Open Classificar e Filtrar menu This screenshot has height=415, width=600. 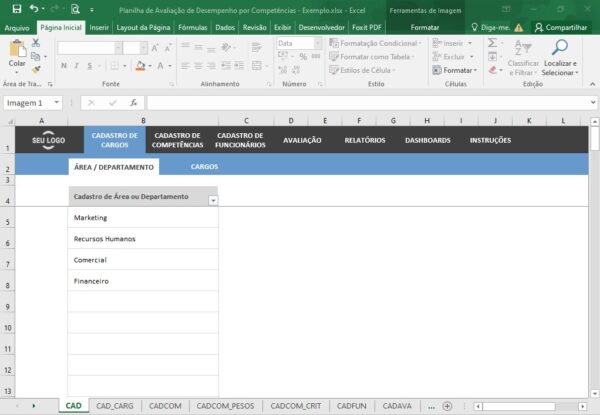523,58
